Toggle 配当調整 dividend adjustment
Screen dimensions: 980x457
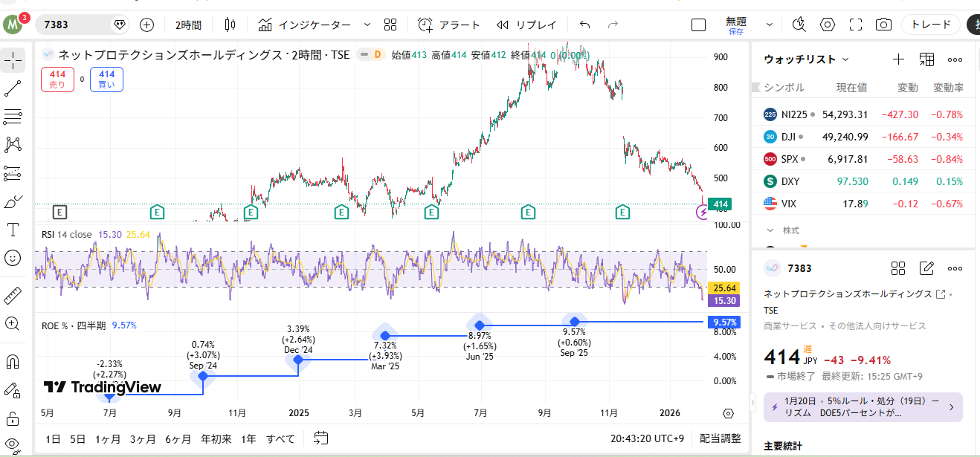click(x=720, y=438)
